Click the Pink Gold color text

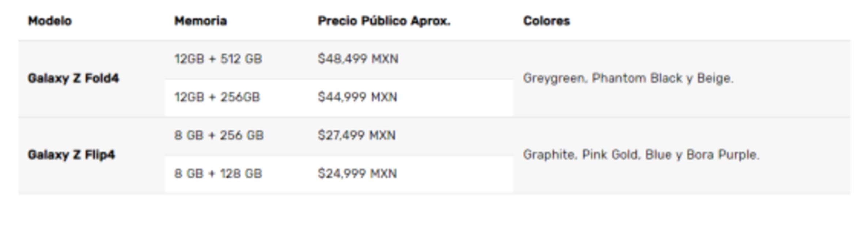click(610, 155)
